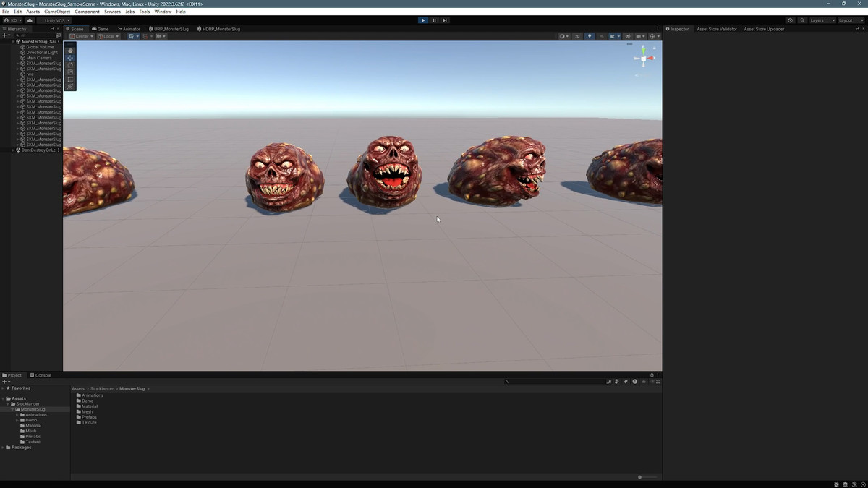The width and height of the screenshot is (868, 488).
Task: Open the increment snapping dropdown
Action: (160, 36)
